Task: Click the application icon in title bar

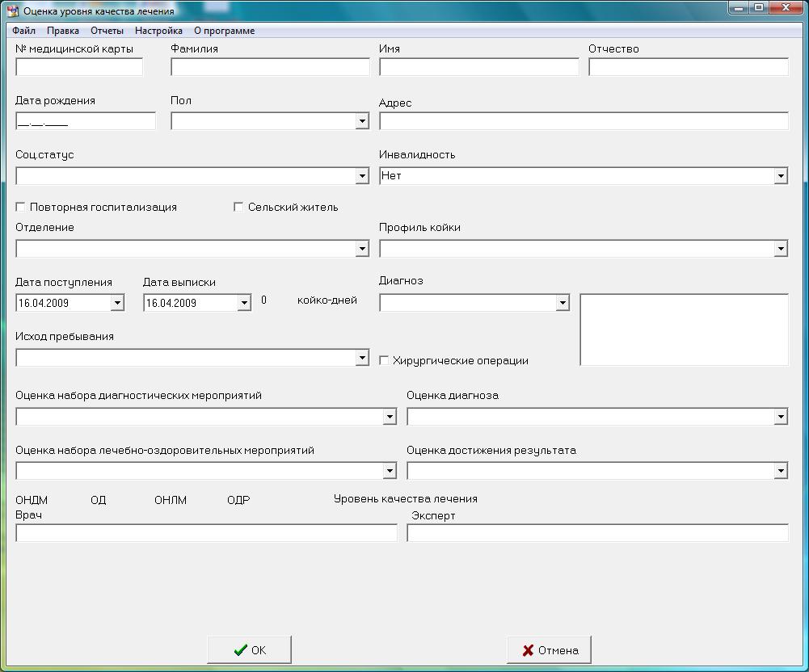Action: point(12,10)
